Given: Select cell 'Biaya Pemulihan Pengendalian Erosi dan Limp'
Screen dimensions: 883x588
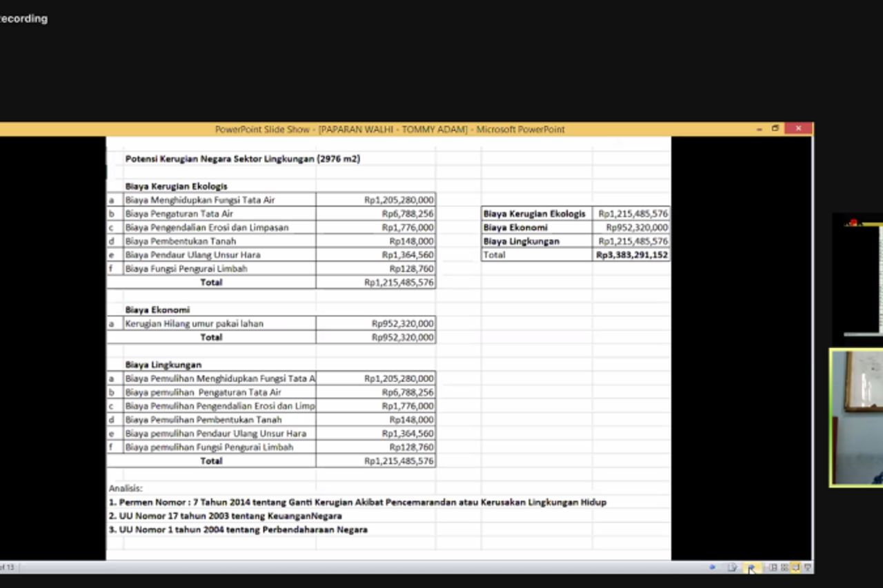Looking at the screenshot, I should point(219,406).
